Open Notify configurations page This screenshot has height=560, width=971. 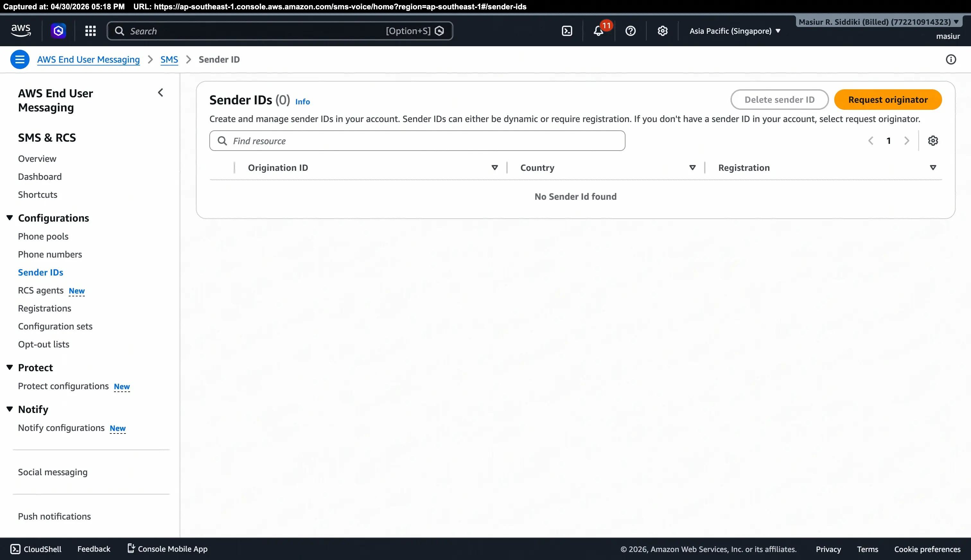click(62, 428)
